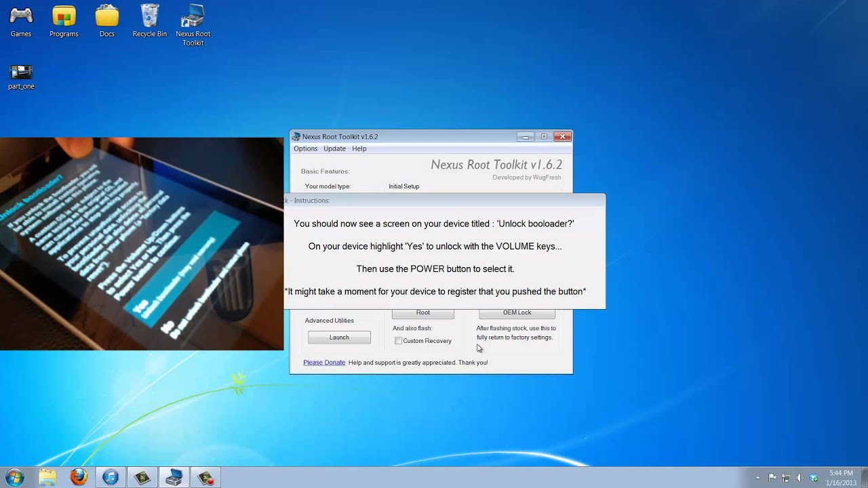Select the part_one video file icon
Image resolution: width=868 pixels, height=488 pixels.
click(x=21, y=77)
